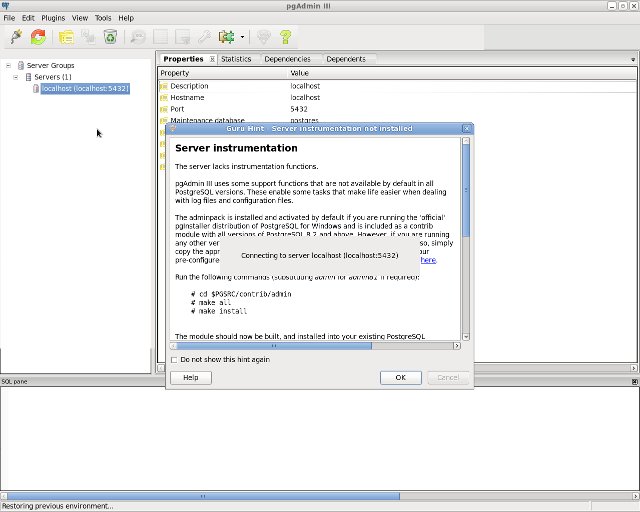Open the Tools menu

pos(103,18)
